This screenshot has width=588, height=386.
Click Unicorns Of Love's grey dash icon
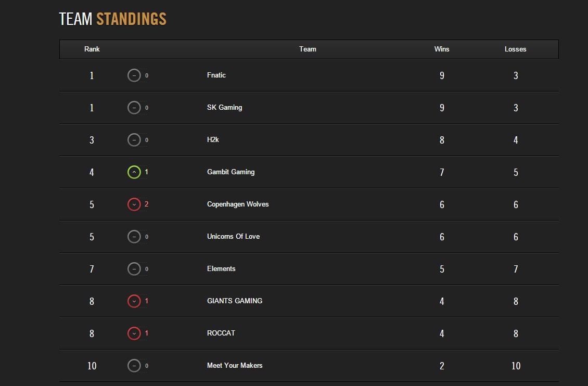134,237
